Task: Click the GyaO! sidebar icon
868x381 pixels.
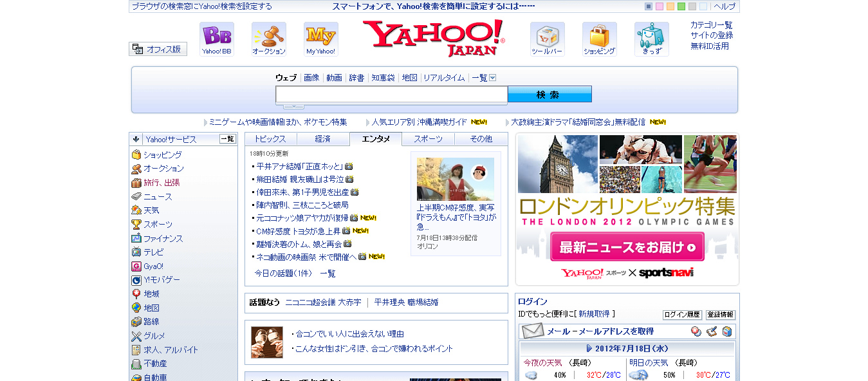Action: (136, 266)
